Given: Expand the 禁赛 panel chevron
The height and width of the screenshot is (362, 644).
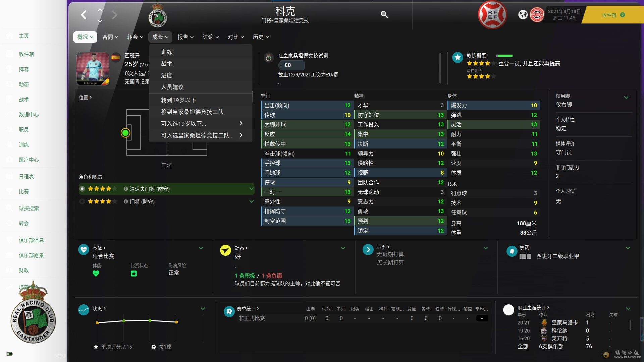Looking at the screenshot, I should 628,248.
